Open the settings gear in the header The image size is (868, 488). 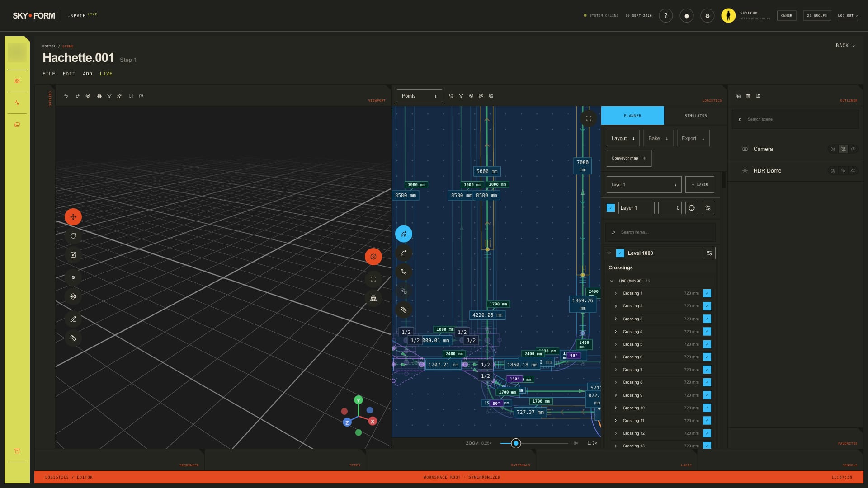tap(708, 16)
